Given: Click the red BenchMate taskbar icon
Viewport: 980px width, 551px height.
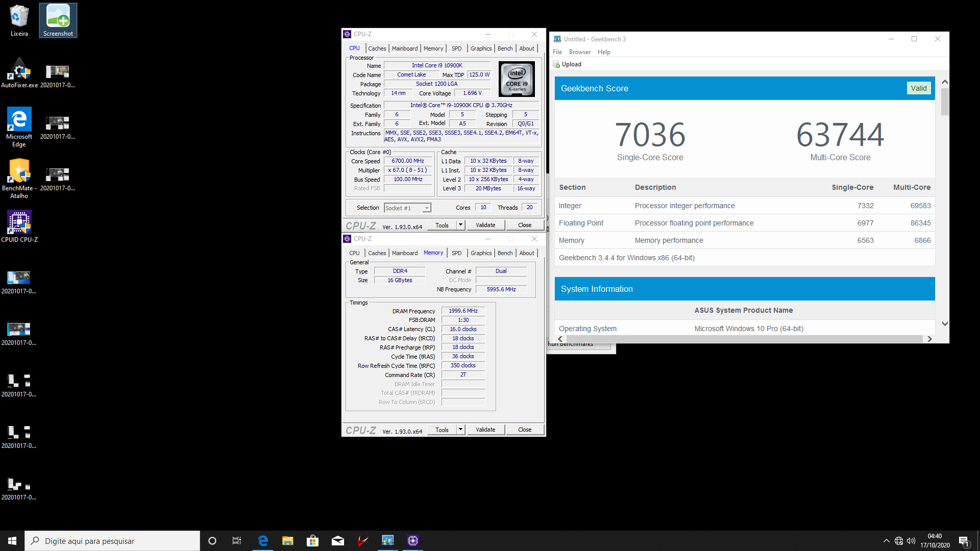Looking at the screenshot, I should click(x=363, y=541).
